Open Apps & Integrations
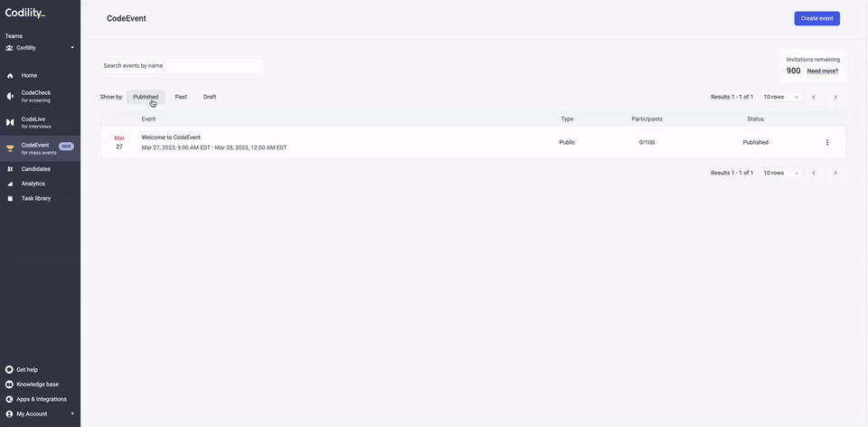This screenshot has width=868, height=427. click(x=42, y=399)
